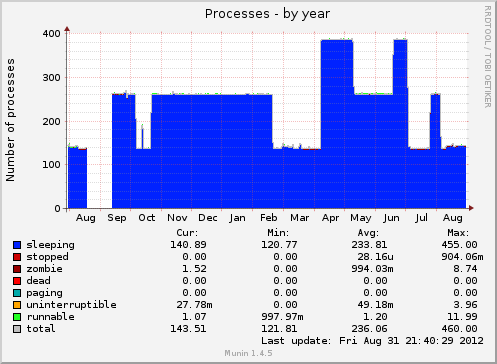Click sleeping maximum value 455.00
Image resolution: width=497 pixels, height=364 pixels.
tap(459, 245)
